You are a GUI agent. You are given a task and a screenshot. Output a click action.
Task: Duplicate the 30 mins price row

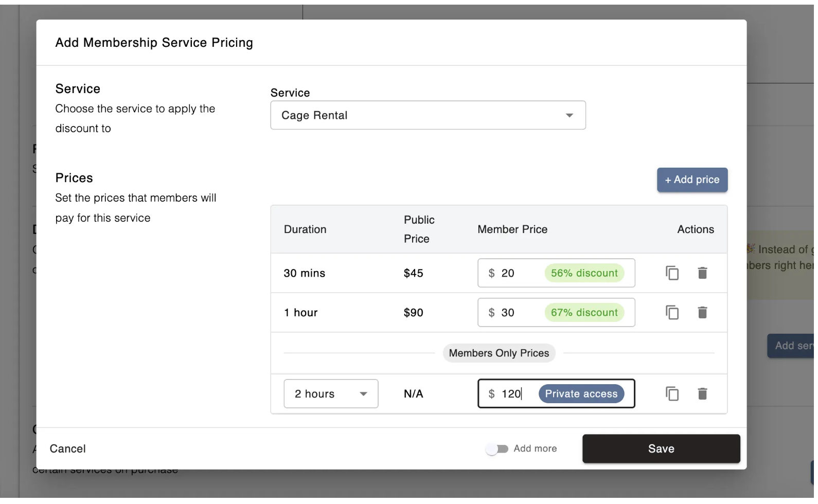point(672,273)
